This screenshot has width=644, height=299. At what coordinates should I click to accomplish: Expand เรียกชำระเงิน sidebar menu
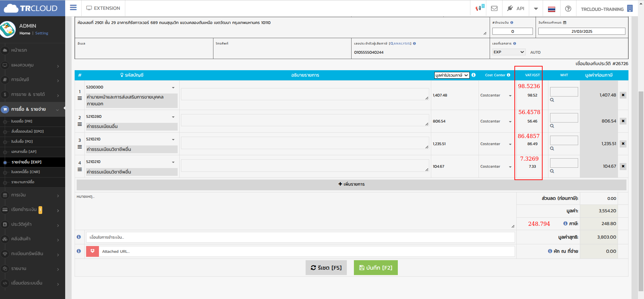(32, 210)
